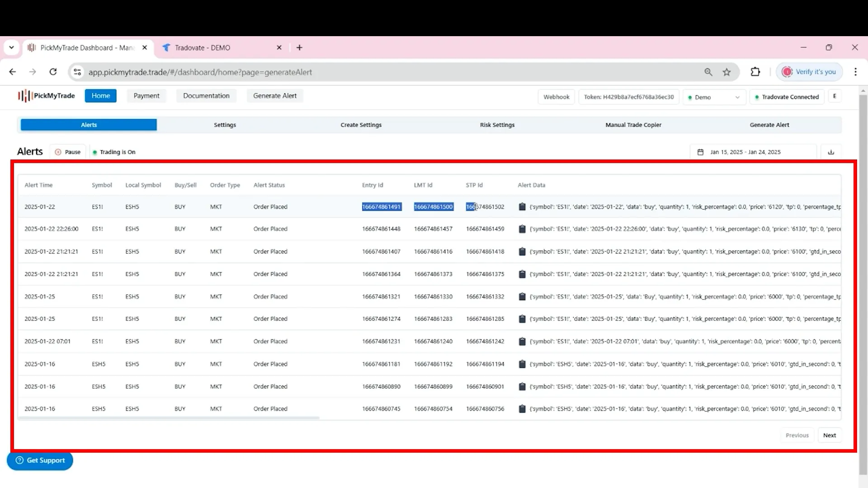The height and width of the screenshot is (488, 868).
Task: Close the PickMyTrade Dashboard tab
Action: pyautogui.click(x=145, y=47)
